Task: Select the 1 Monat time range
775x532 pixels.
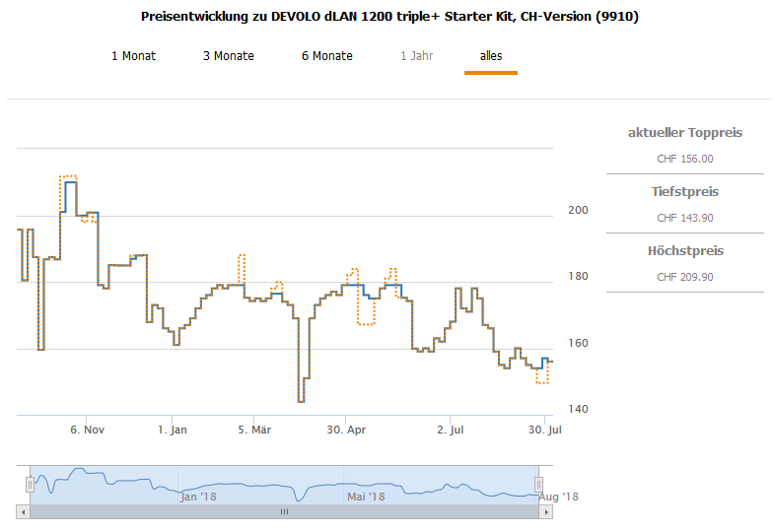Action: click(x=133, y=56)
